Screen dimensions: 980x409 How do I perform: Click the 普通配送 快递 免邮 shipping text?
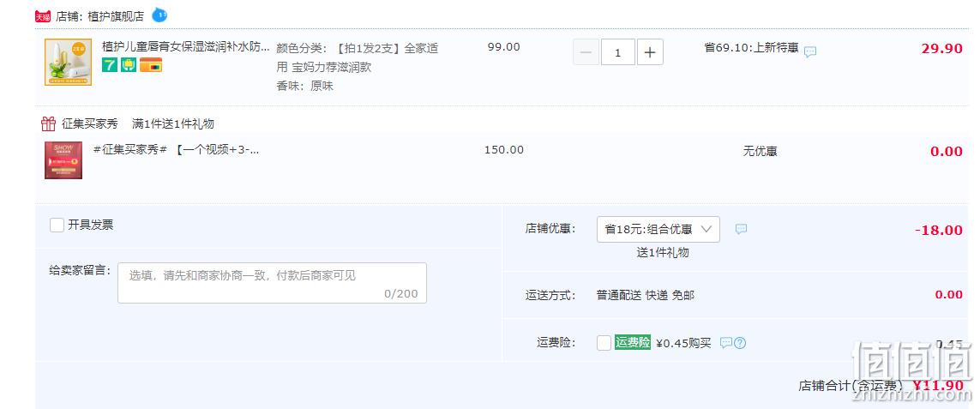[646, 295]
